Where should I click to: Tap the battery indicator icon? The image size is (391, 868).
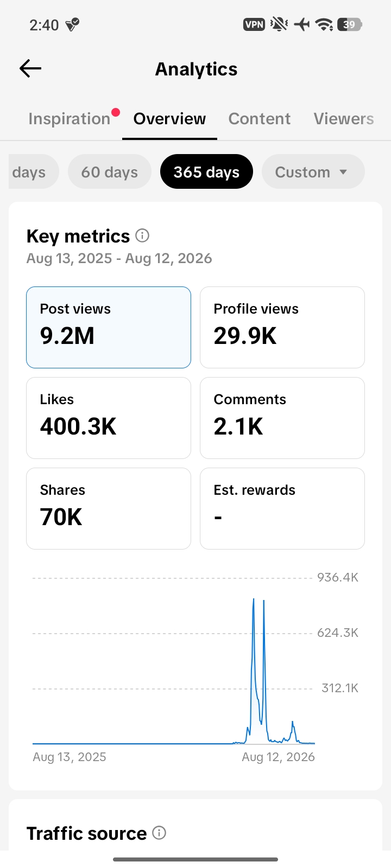point(350,24)
